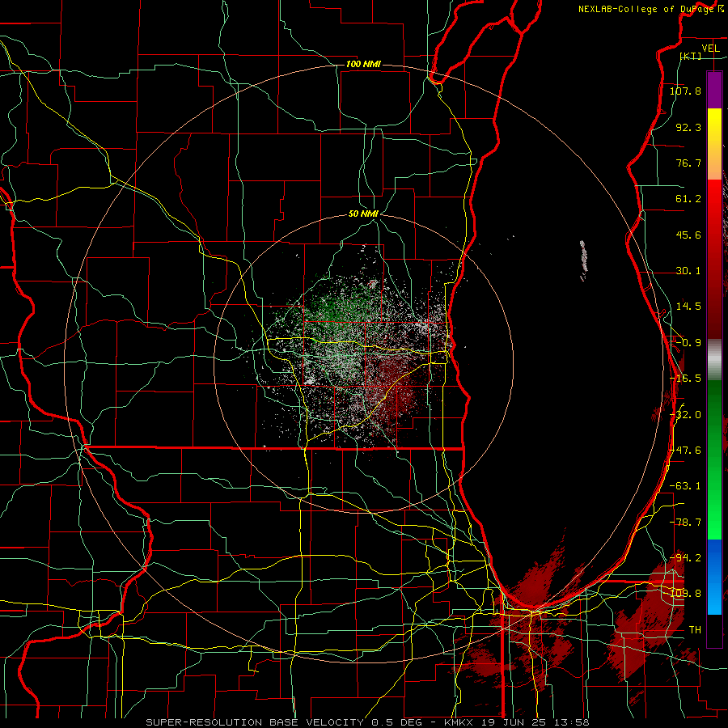Image resolution: width=728 pixels, height=728 pixels.
Task: Select the -94.2 velocity scale value
Action: tap(685, 557)
